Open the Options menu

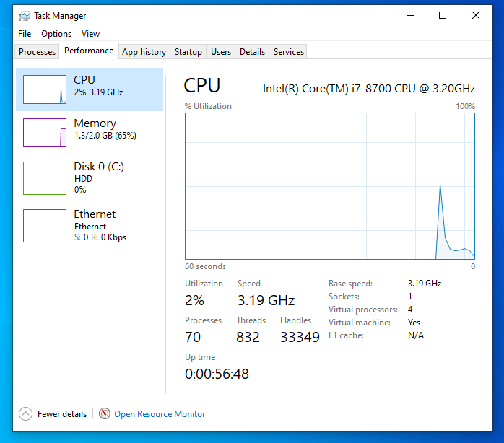[56, 34]
